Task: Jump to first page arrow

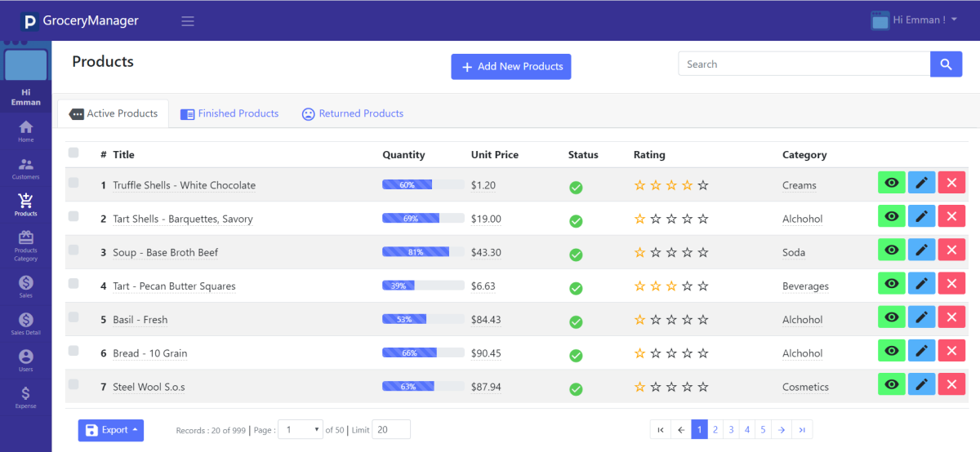Action: click(661, 430)
